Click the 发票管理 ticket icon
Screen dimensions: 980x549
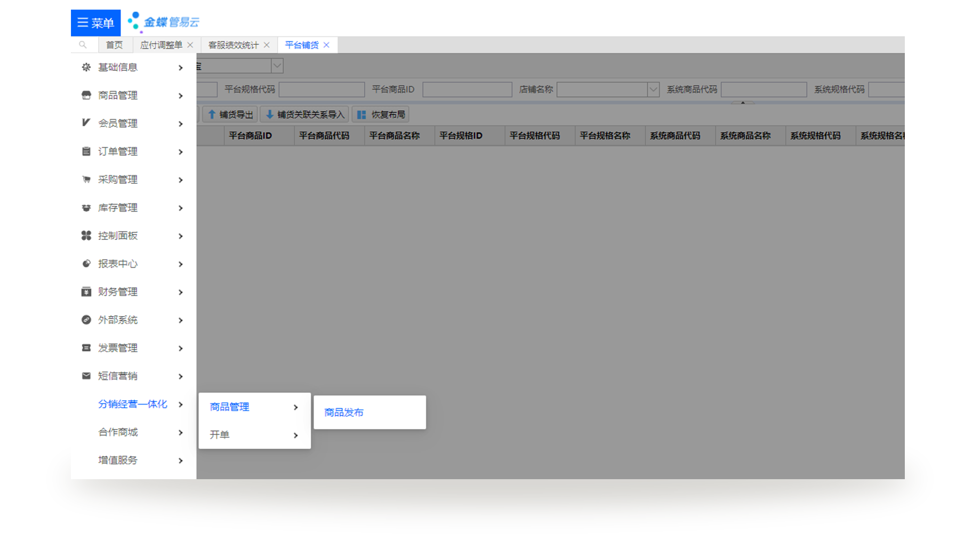[x=86, y=348]
